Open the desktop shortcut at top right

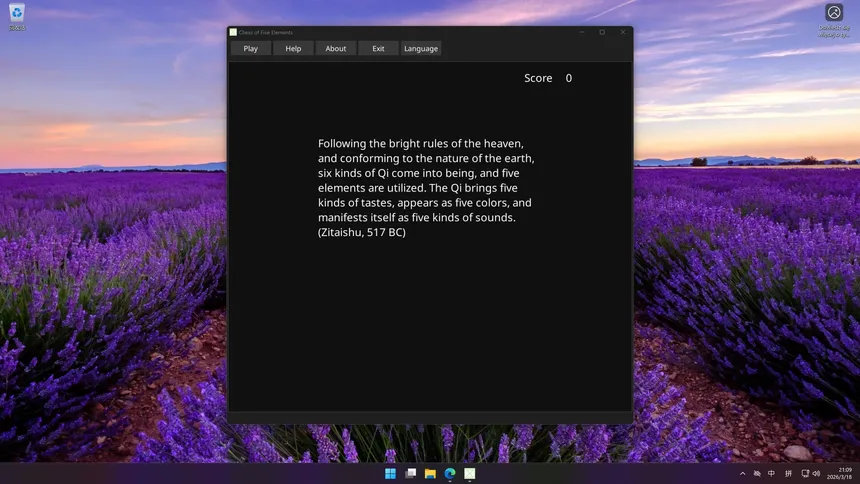(833, 17)
